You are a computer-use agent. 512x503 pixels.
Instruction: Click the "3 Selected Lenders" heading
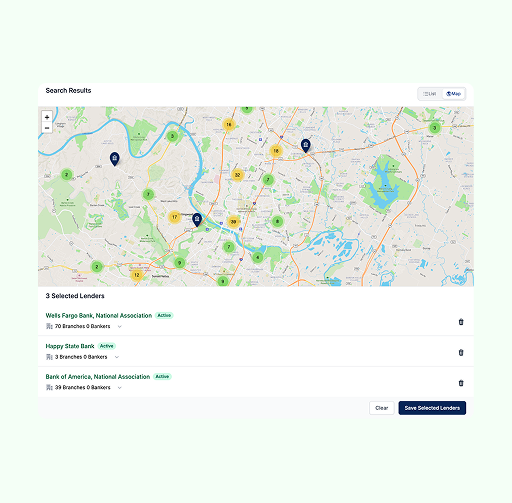point(75,296)
